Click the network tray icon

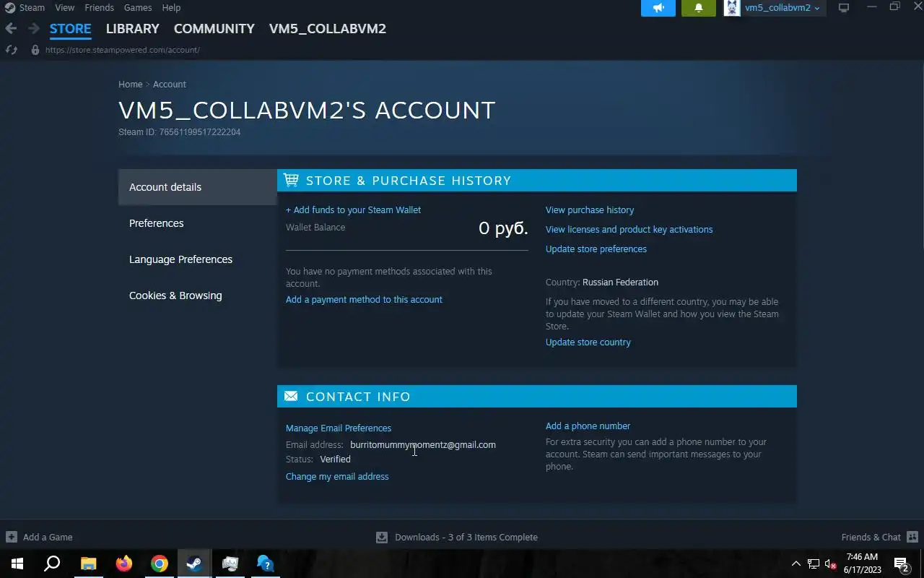point(813,564)
